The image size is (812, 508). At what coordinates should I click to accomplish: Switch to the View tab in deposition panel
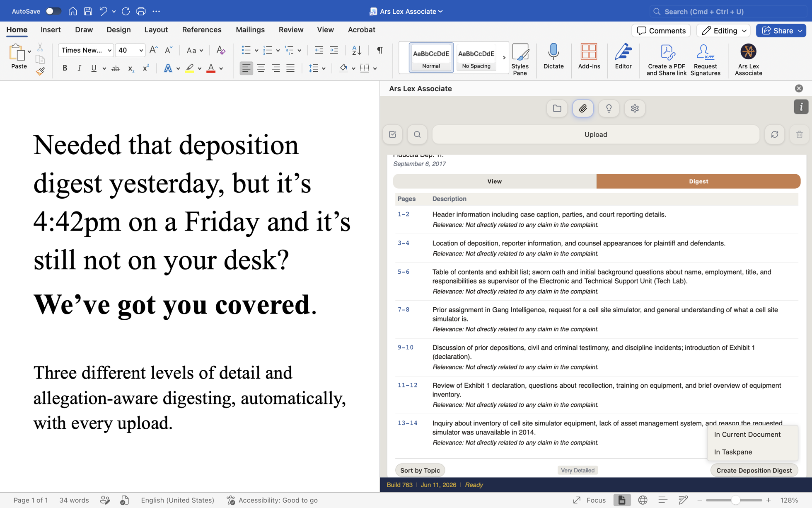(x=494, y=181)
